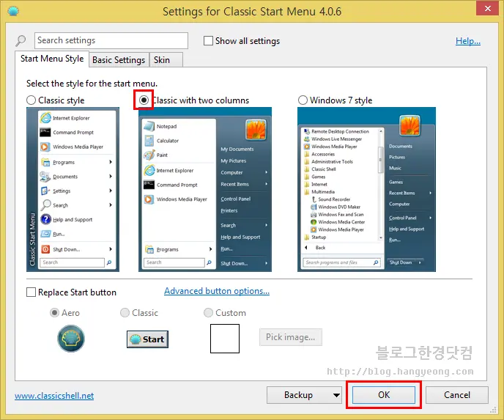Image resolution: width=504 pixels, height=420 pixels.
Task: Switch to the Basic Settings tab
Action: click(119, 60)
